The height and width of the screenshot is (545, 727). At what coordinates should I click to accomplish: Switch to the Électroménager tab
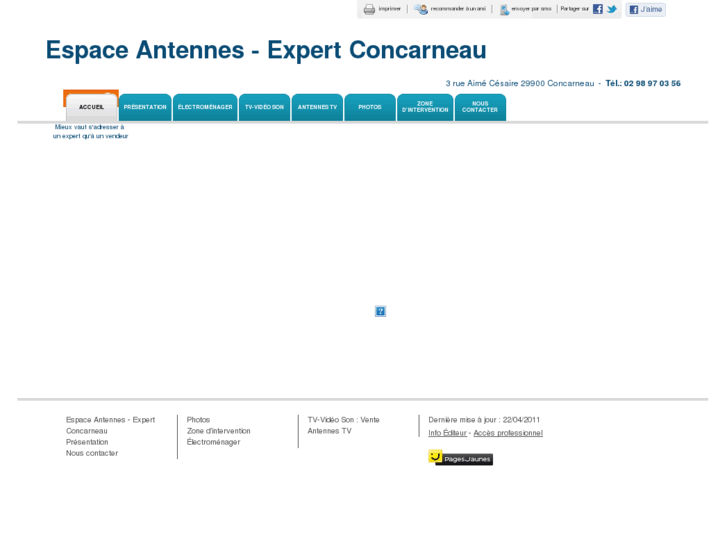(205, 107)
